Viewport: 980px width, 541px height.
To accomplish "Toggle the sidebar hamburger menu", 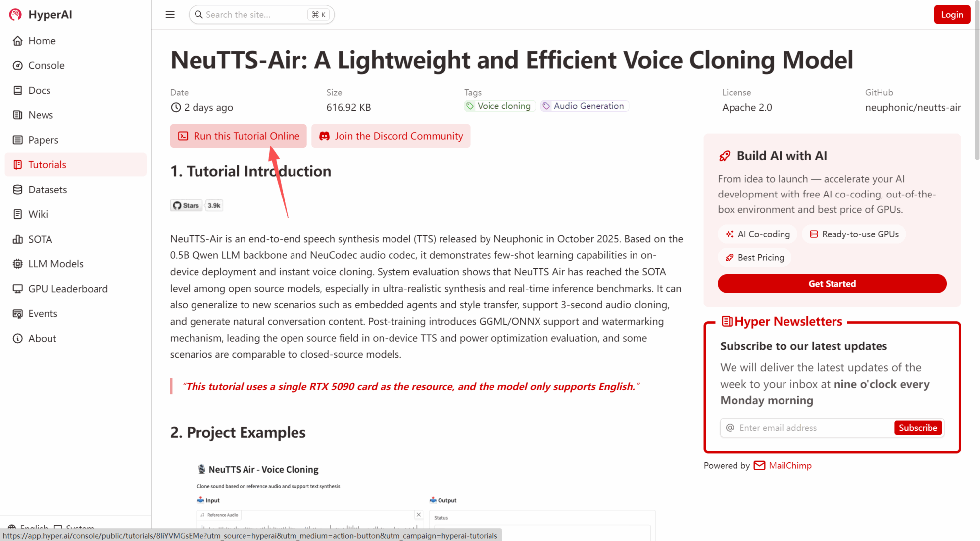I will pos(170,15).
